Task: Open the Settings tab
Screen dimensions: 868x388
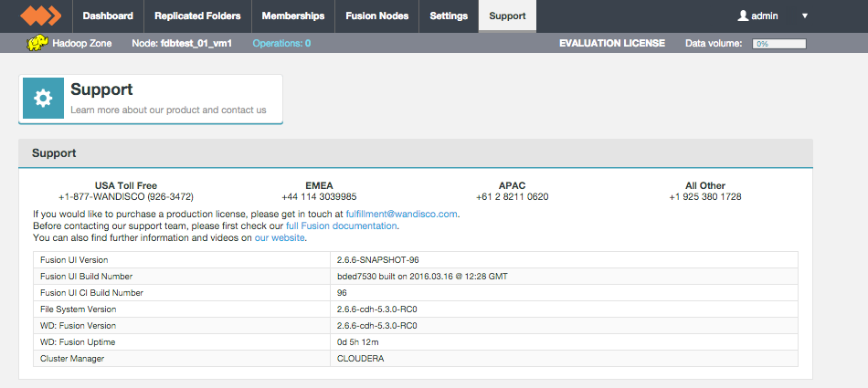Action: tap(449, 16)
